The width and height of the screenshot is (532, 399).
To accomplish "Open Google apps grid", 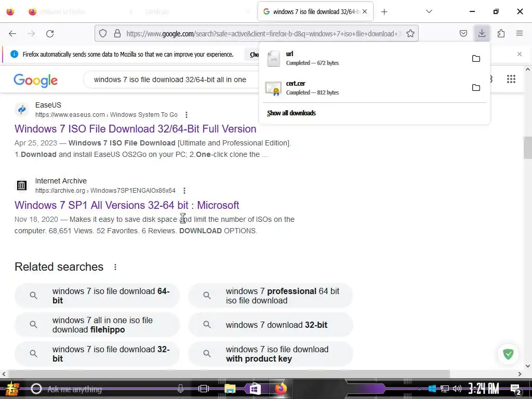I will (x=511, y=79).
